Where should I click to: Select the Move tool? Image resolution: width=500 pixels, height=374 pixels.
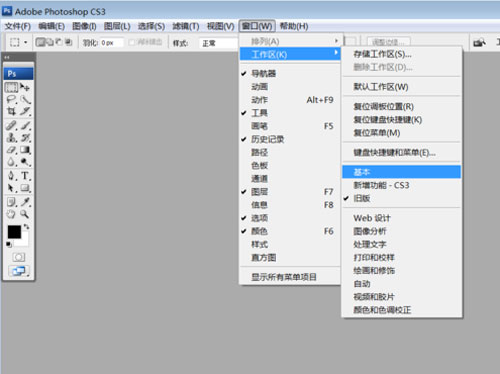pyautogui.click(x=25, y=88)
